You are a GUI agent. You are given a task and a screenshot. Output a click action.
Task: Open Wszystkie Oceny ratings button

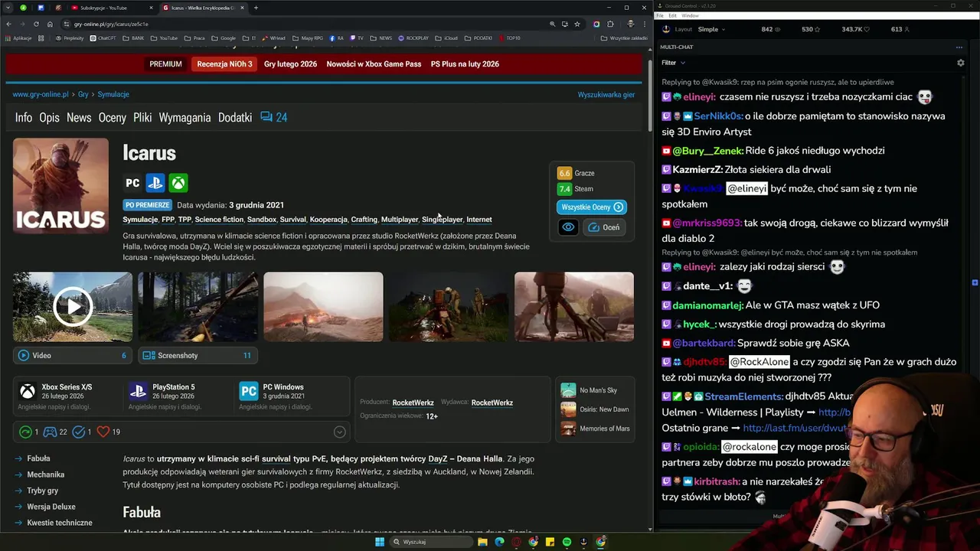click(x=592, y=207)
